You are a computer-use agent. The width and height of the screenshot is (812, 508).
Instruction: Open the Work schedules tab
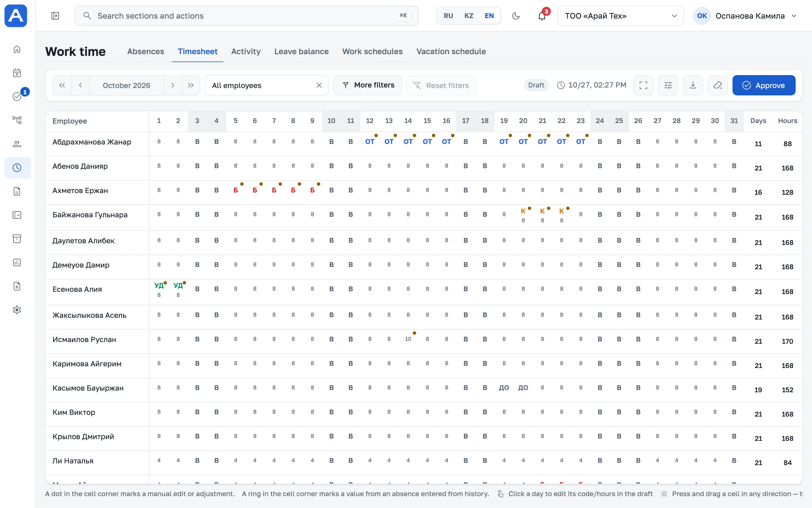[x=372, y=51]
